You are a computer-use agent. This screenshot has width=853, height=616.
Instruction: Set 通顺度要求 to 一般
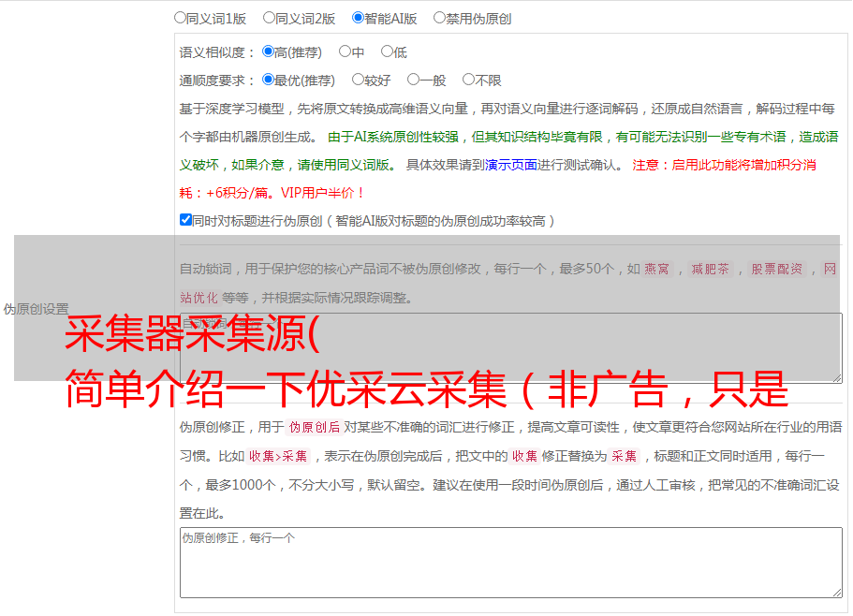point(414,80)
